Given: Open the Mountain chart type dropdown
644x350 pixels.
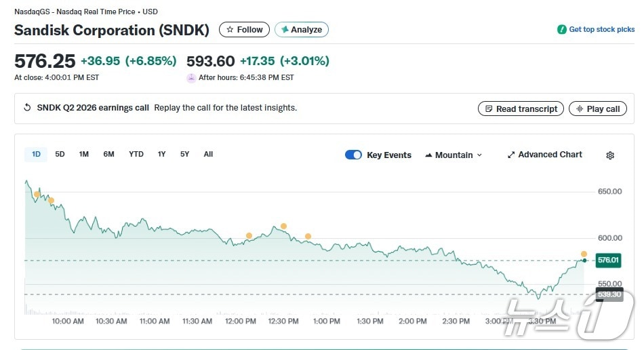Looking at the screenshot, I should (x=454, y=155).
